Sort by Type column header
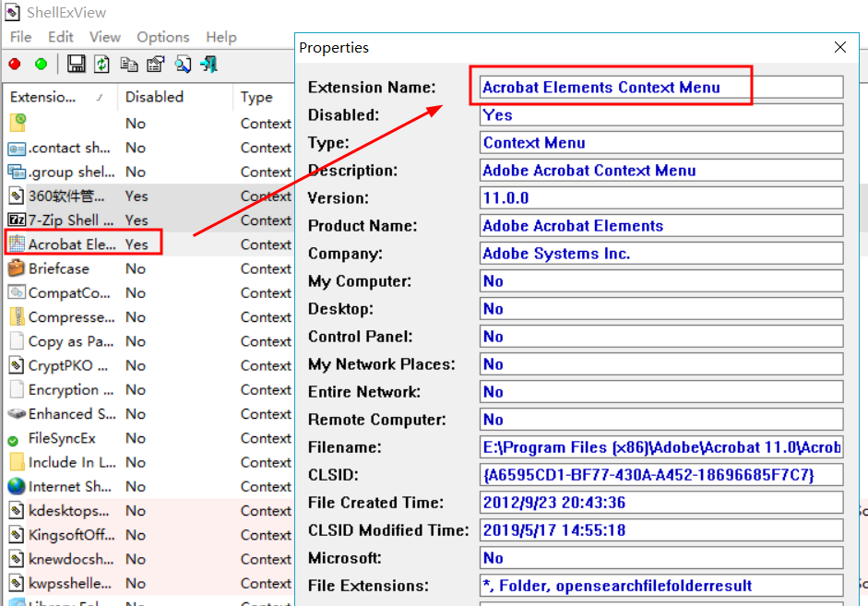The image size is (868, 606). click(264, 97)
